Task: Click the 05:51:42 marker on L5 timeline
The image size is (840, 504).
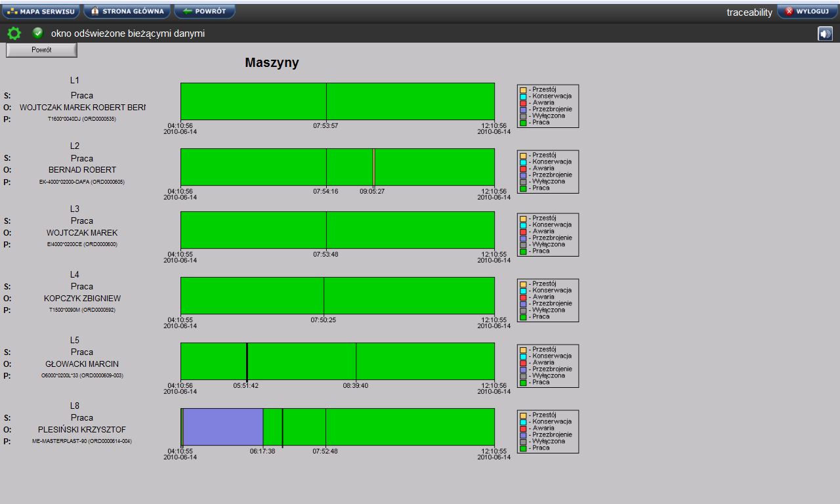Action: pos(247,361)
